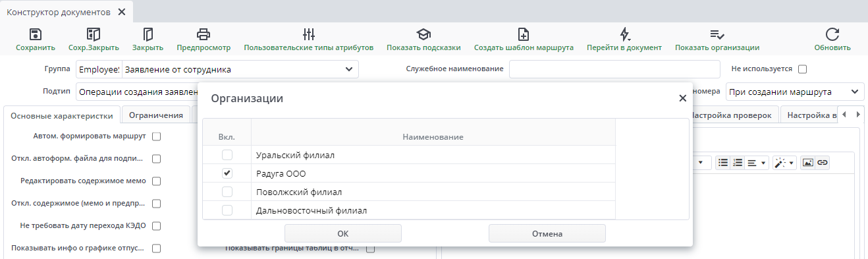Toggle Не используется checkbox

pyautogui.click(x=802, y=69)
